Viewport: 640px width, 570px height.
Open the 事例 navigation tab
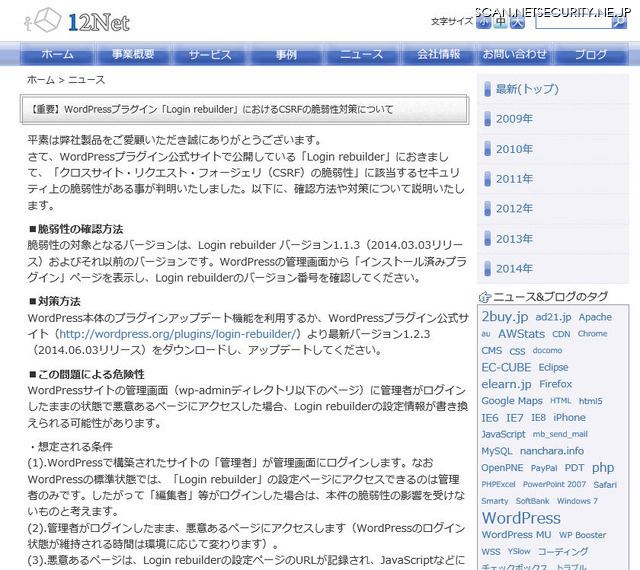pyautogui.click(x=286, y=54)
